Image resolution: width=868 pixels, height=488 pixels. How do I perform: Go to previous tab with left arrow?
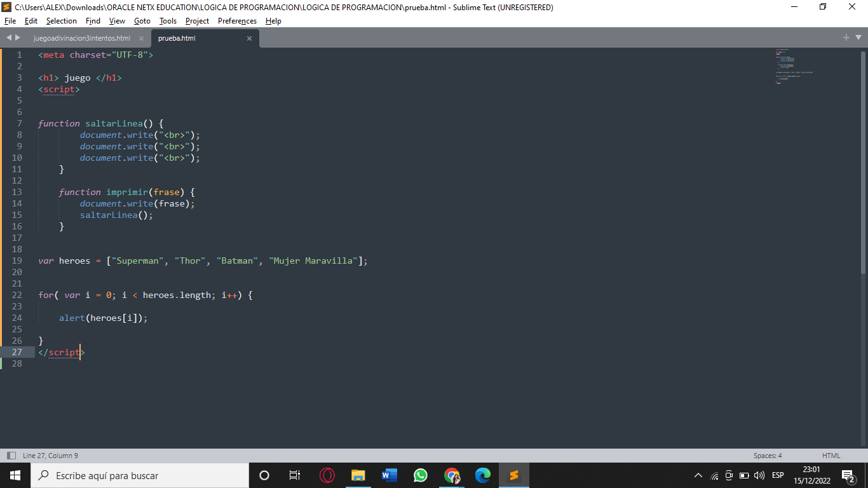point(9,38)
